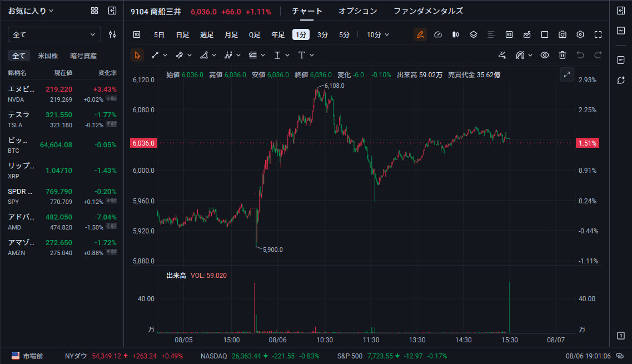
Task: Open watchlist filter sliders icon
Action: point(112,34)
